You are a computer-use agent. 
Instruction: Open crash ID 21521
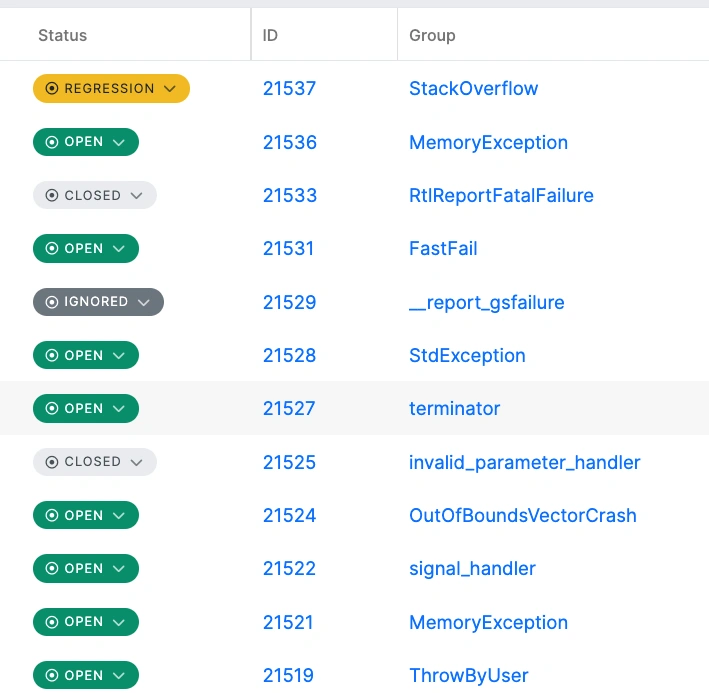288,622
